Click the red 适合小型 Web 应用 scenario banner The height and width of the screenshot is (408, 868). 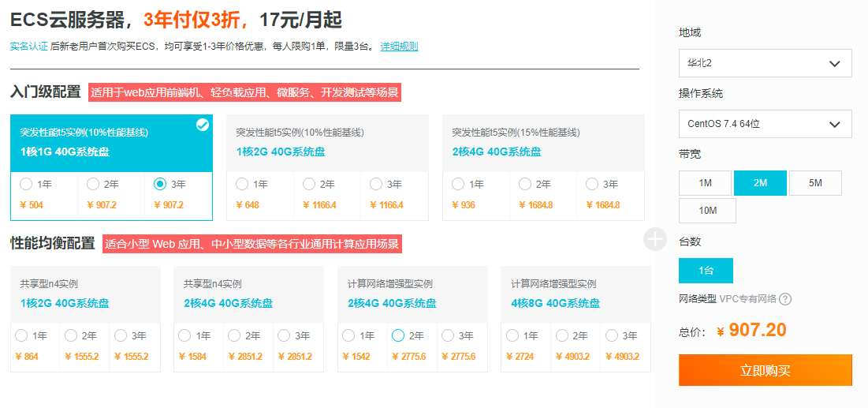(x=251, y=243)
